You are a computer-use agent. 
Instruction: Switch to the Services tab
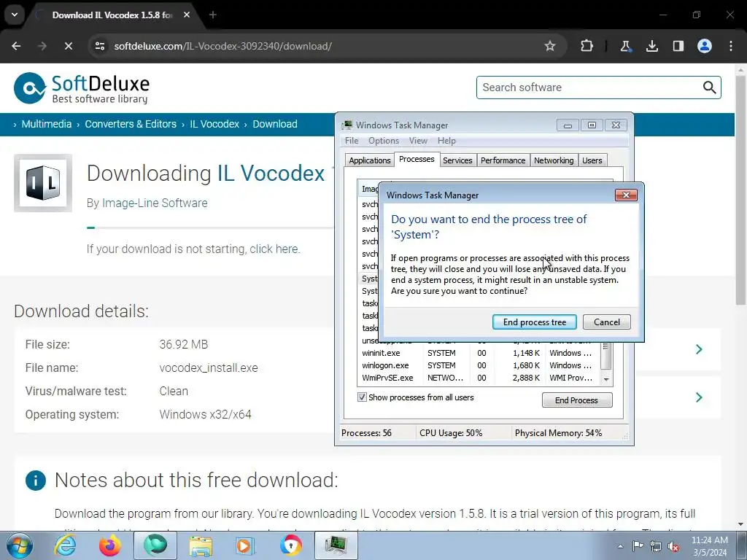(x=457, y=160)
